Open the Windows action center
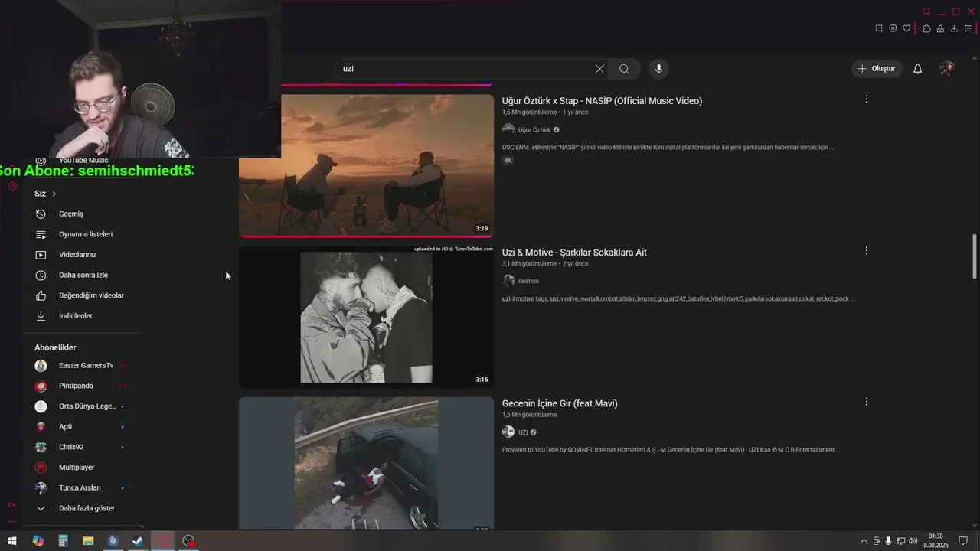The width and height of the screenshot is (980, 551). tap(964, 541)
